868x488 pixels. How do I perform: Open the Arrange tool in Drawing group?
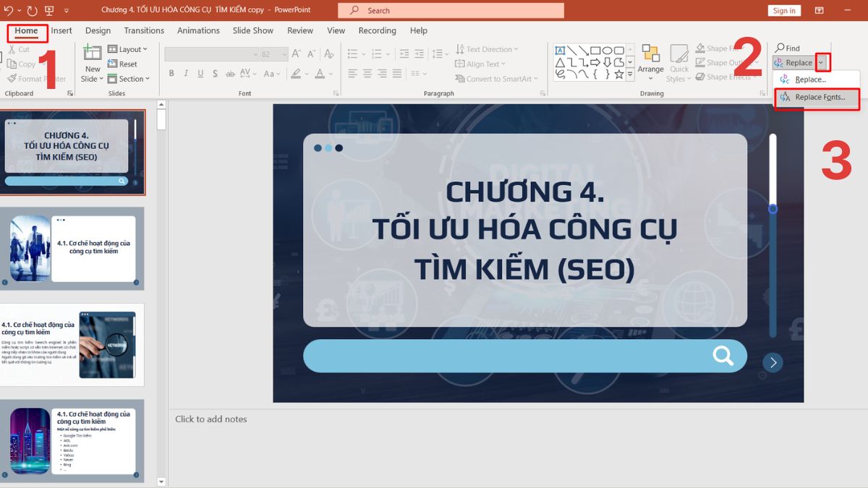coord(650,61)
